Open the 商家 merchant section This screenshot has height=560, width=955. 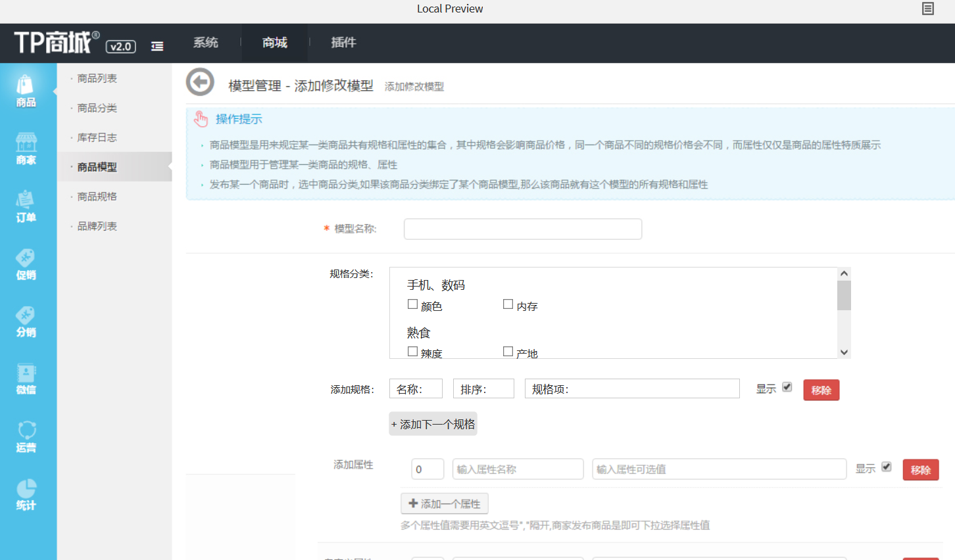pyautogui.click(x=26, y=149)
